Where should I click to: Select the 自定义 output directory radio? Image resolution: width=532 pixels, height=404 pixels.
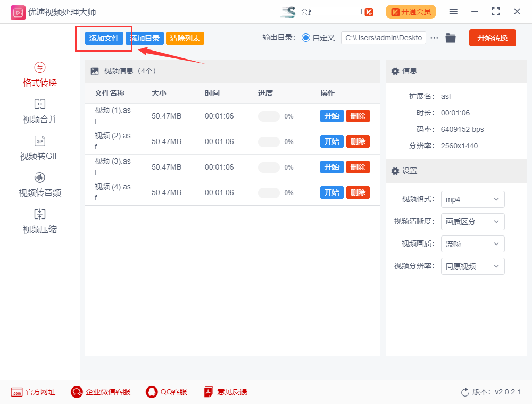click(306, 38)
